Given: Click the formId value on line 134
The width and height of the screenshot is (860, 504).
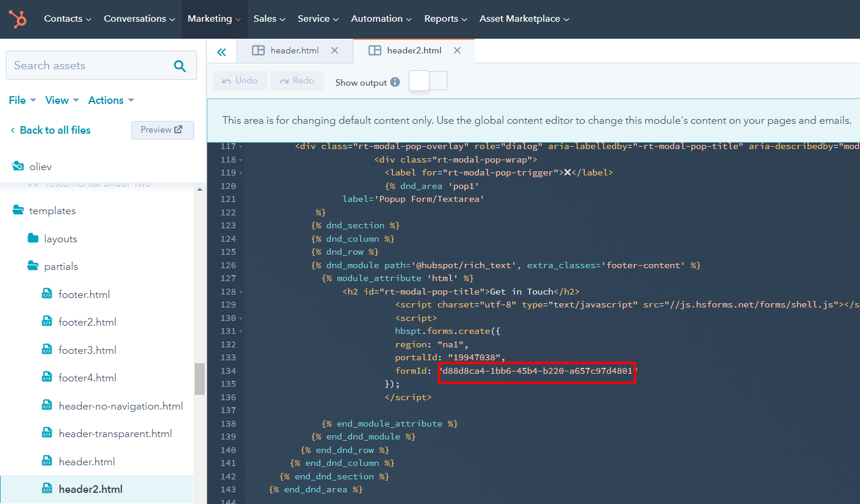Looking at the screenshot, I should pos(537,371).
